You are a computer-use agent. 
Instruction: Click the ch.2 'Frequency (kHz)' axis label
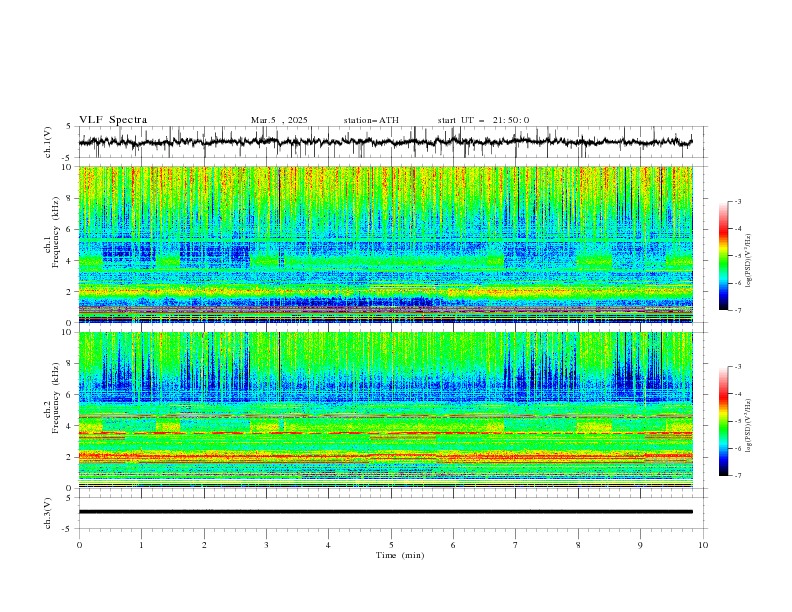click(56, 398)
